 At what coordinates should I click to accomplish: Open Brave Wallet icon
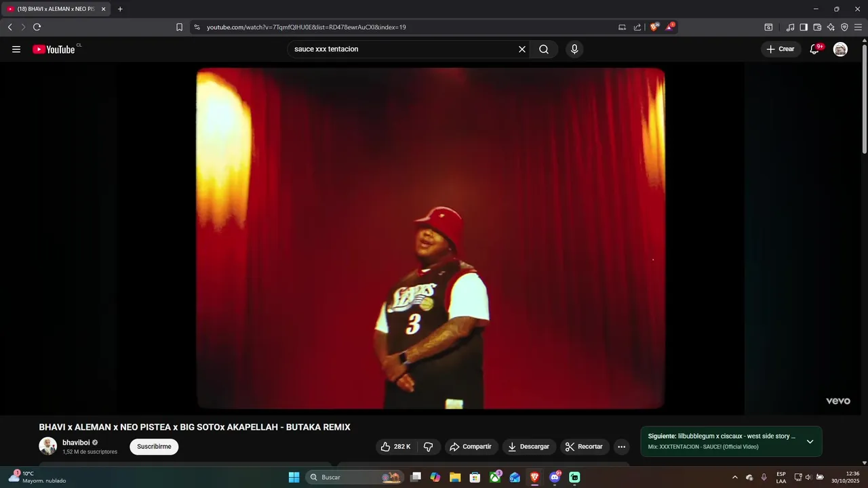pyautogui.click(x=817, y=27)
